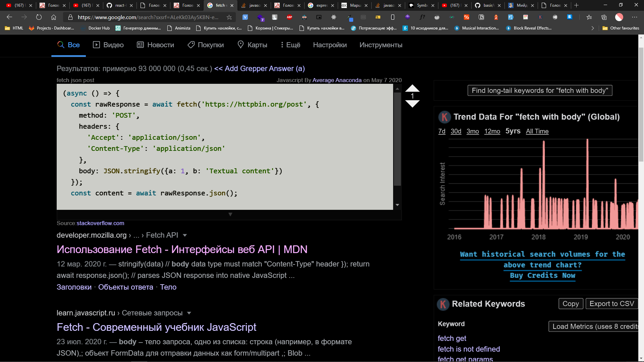
Task: View site info via the lock icon
Action: tap(70, 17)
